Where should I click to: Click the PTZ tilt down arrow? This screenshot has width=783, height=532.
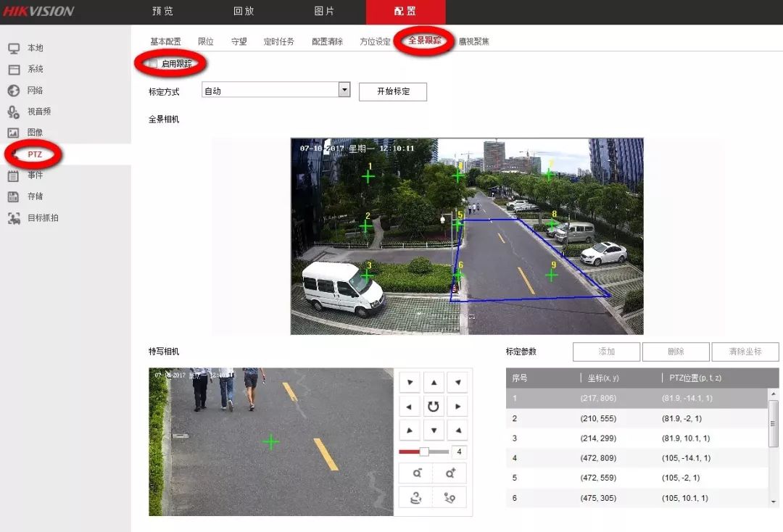tap(434, 431)
